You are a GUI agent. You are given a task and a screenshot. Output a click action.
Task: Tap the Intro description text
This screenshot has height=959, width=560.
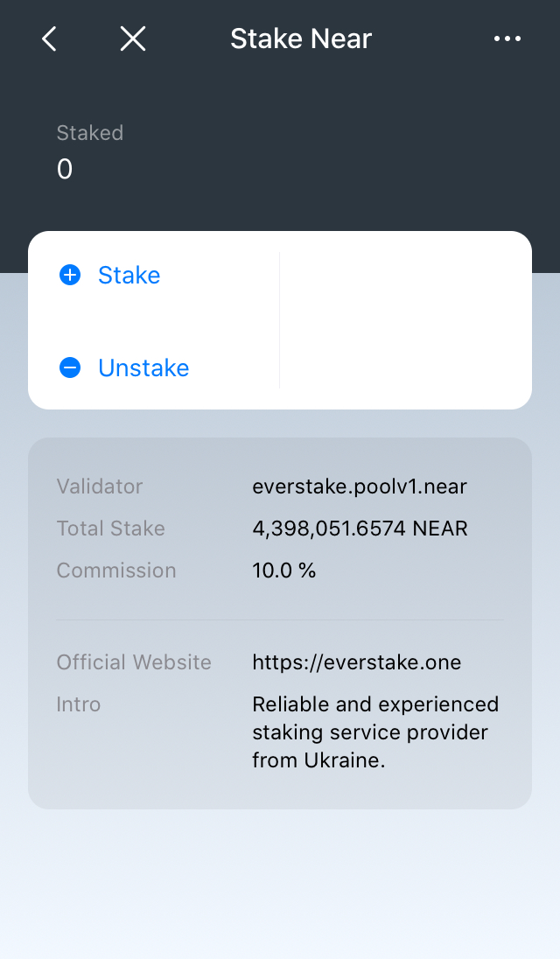[x=375, y=732]
